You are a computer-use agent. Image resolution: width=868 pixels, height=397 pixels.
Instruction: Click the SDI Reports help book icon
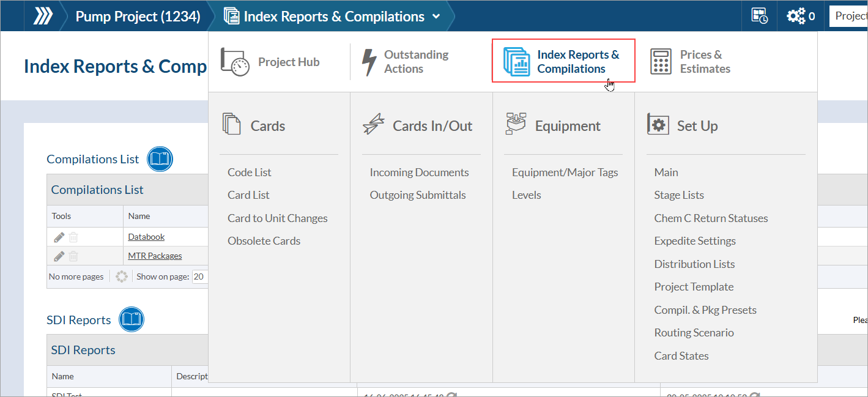[x=132, y=319]
